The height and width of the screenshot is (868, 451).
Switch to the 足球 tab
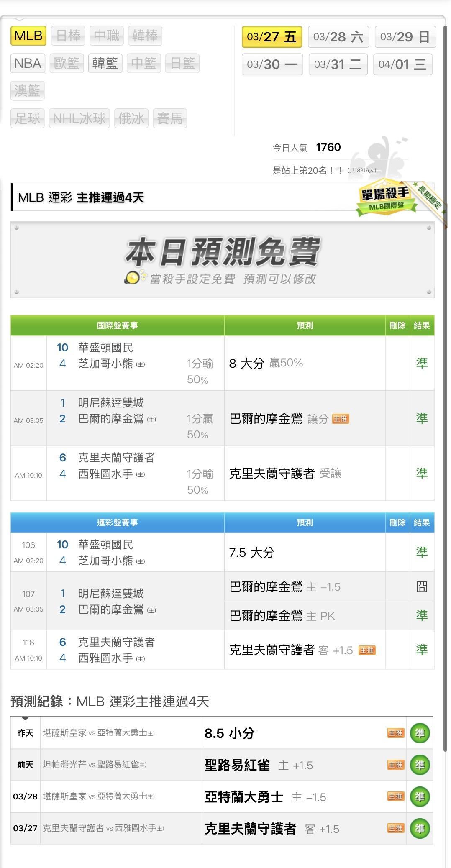coord(27,118)
